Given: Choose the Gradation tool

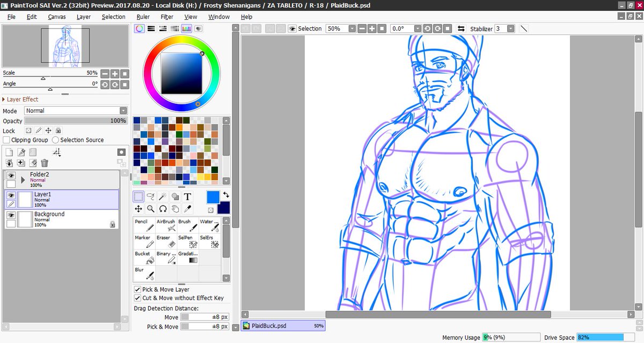Looking at the screenshot, I should [x=188, y=257].
